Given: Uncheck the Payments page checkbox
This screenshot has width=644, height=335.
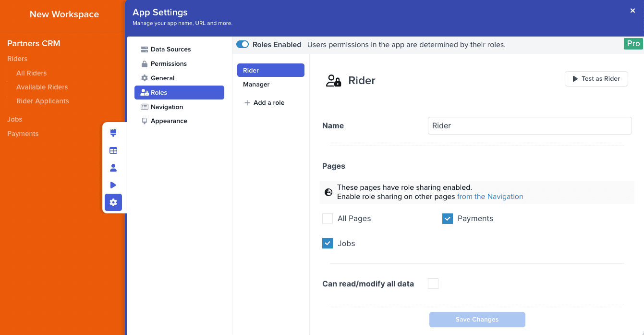Looking at the screenshot, I should click(448, 219).
